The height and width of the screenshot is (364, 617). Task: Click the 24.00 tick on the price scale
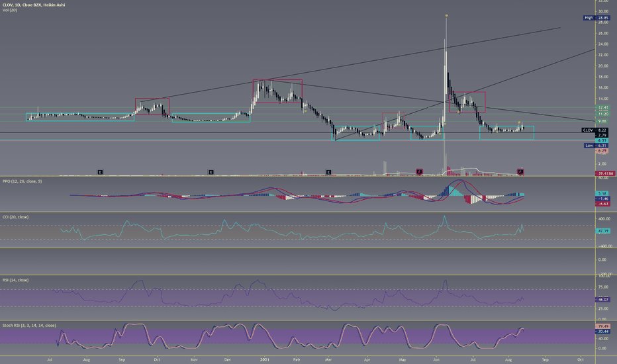click(603, 44)
